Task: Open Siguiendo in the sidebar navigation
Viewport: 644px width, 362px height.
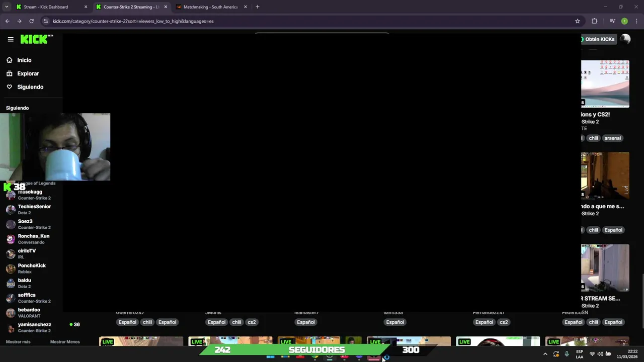Action: pyautogui.click(x=30, y=87)
